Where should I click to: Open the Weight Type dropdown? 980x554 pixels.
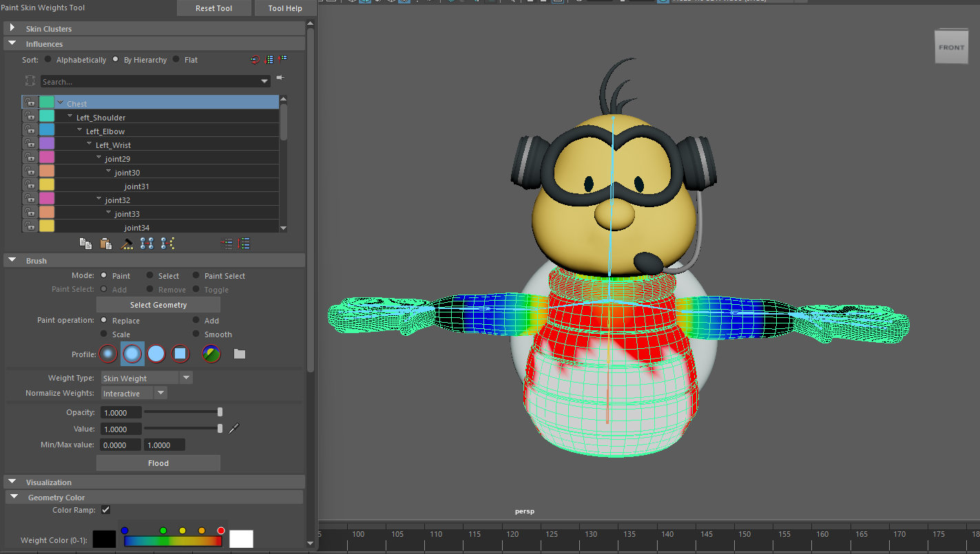(186, 378)
